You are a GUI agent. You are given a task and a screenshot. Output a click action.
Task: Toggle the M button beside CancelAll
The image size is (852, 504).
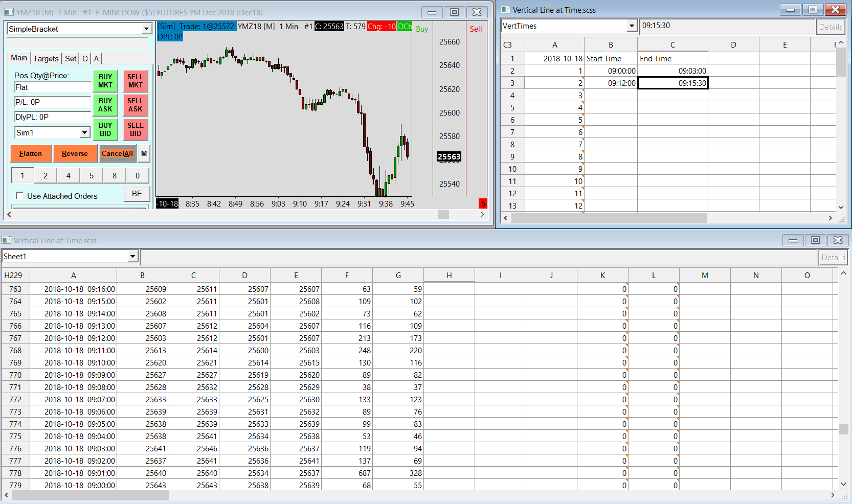[144, 153]
